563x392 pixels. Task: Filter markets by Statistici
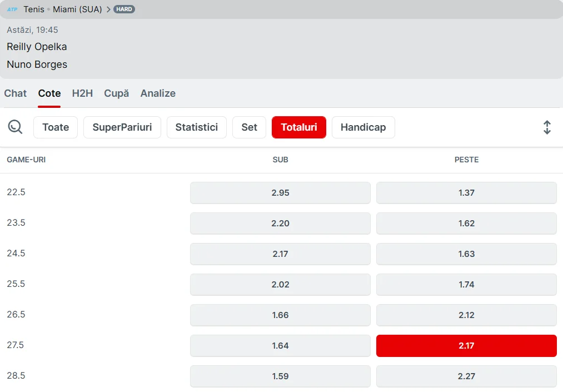pos(196,127)
